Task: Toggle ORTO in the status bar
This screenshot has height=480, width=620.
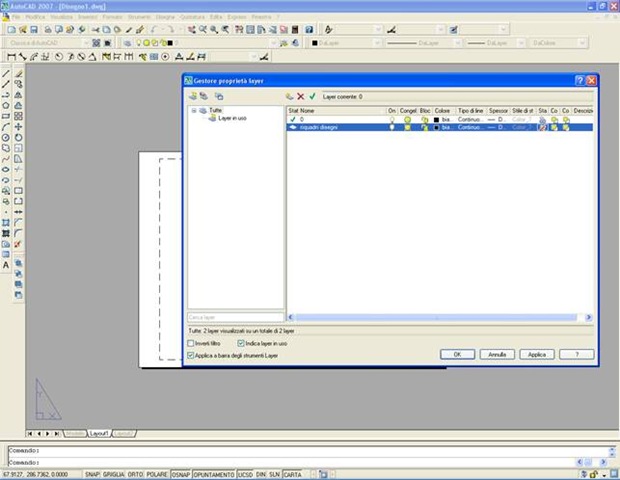Action: (x=135, y=474)
